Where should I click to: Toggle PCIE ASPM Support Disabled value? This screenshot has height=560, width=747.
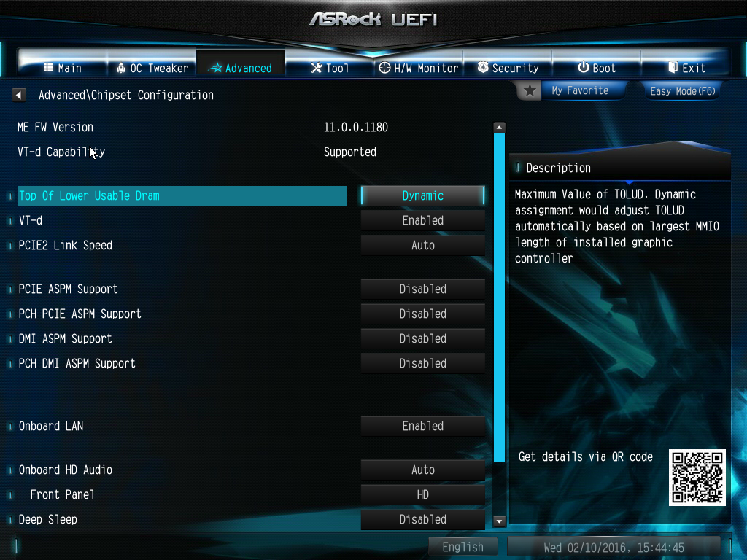422,289
